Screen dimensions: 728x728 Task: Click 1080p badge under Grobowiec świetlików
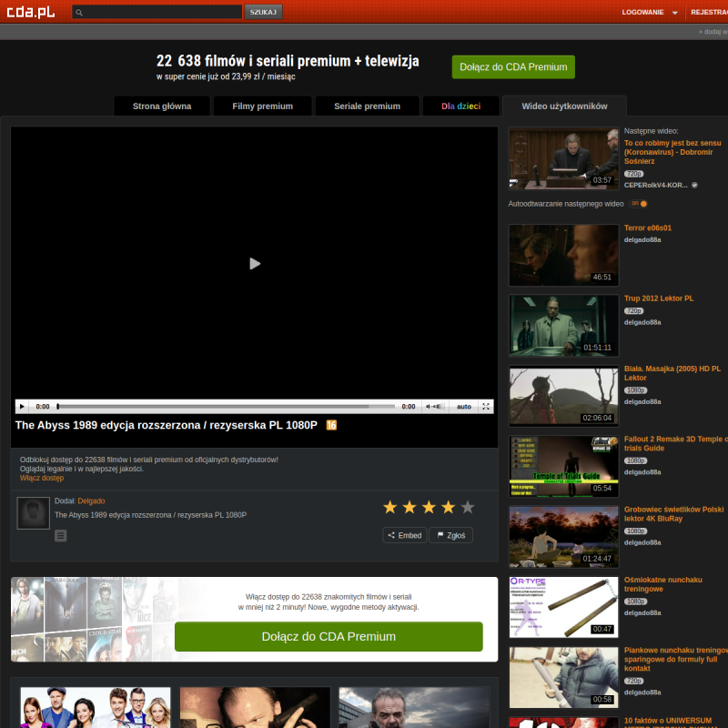[635, 531]
